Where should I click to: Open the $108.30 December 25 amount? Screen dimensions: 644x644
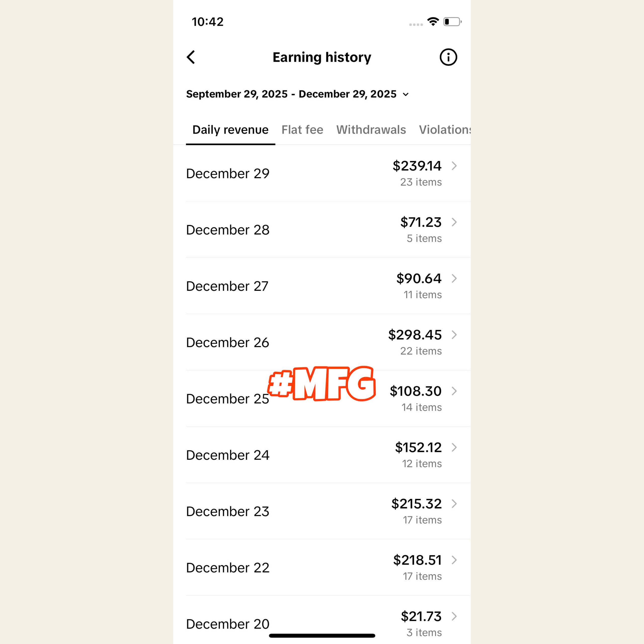[x=415, y=391]
